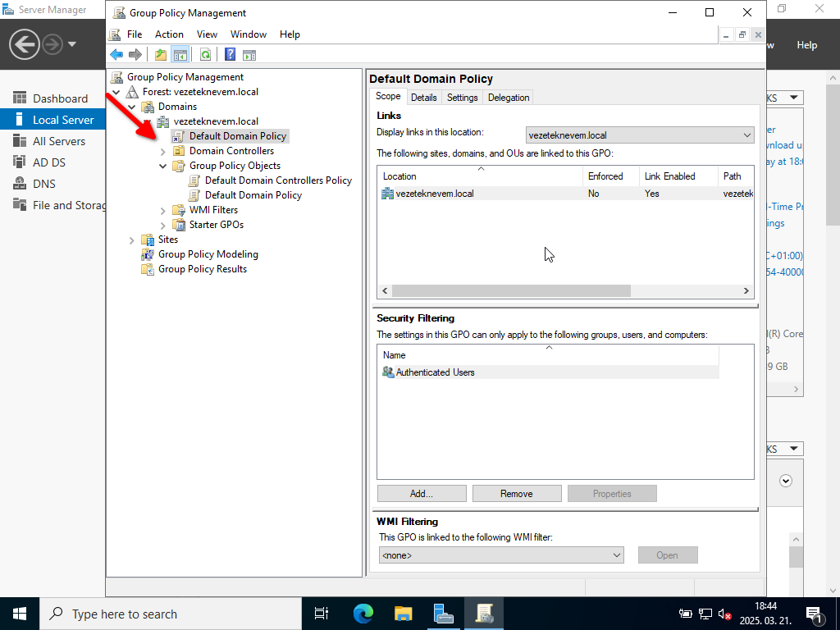Screen dimensions: 840x630
Task: Click the Links list horizontal scrollbar
Action: click(510, 291)
